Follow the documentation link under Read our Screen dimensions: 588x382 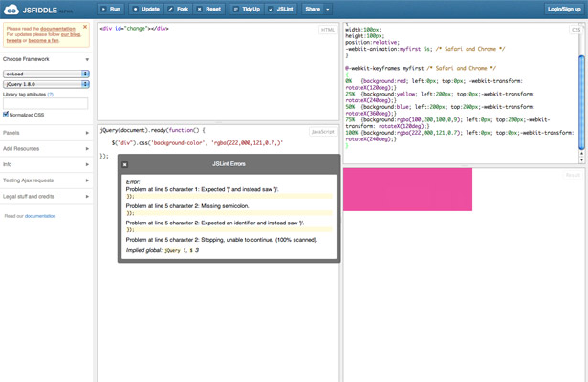40,216
